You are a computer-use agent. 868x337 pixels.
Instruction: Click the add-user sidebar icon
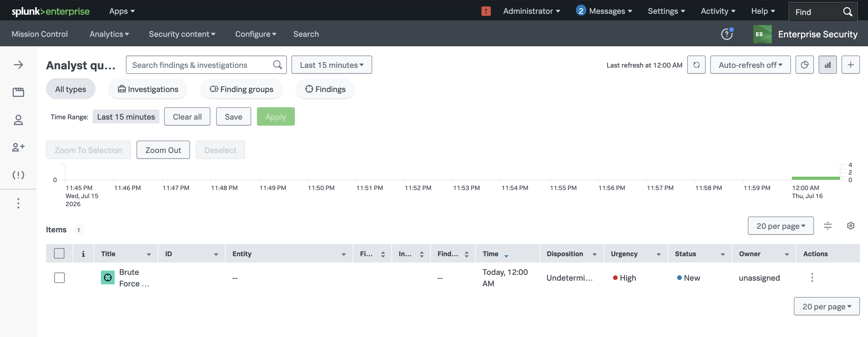point(18,147)
